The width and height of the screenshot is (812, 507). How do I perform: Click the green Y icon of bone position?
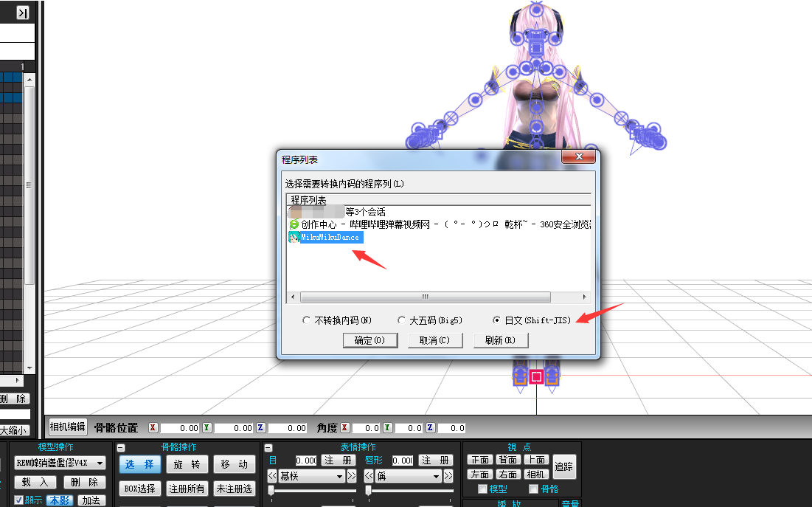pos(207,428)
